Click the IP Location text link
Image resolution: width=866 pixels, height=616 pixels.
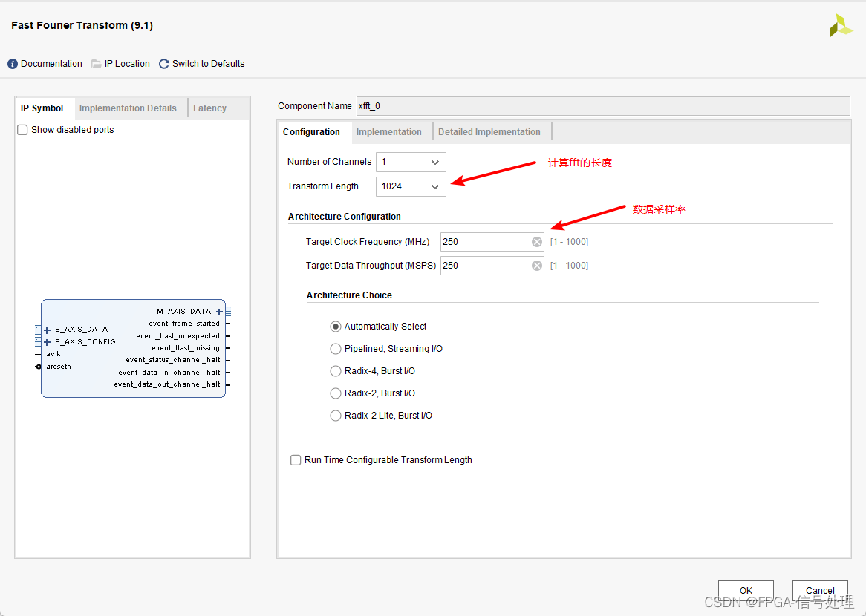tap(127, 64)
